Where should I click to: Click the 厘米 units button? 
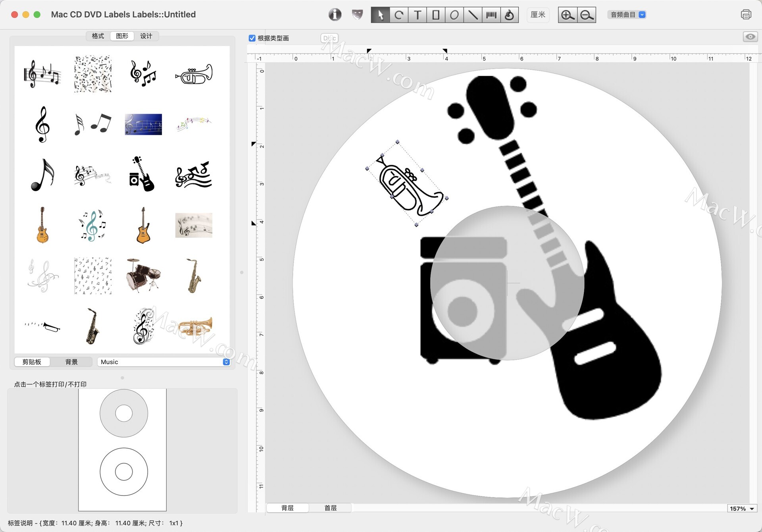click(x=538, y=15)
